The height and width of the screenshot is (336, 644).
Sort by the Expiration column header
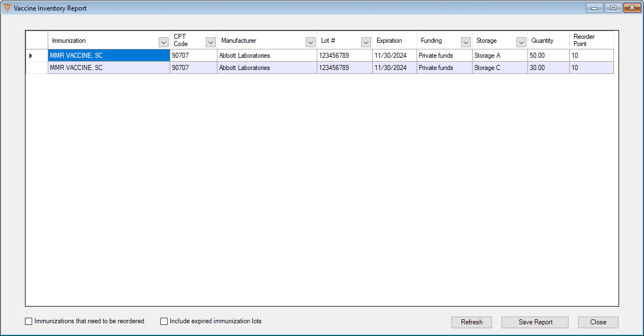[394, 41]
